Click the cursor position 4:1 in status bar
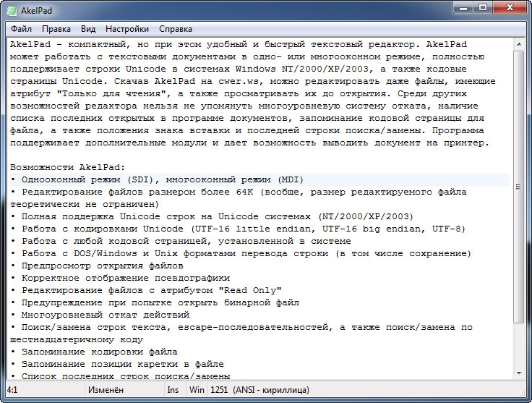The image size is (532, 403). point(13,389)
